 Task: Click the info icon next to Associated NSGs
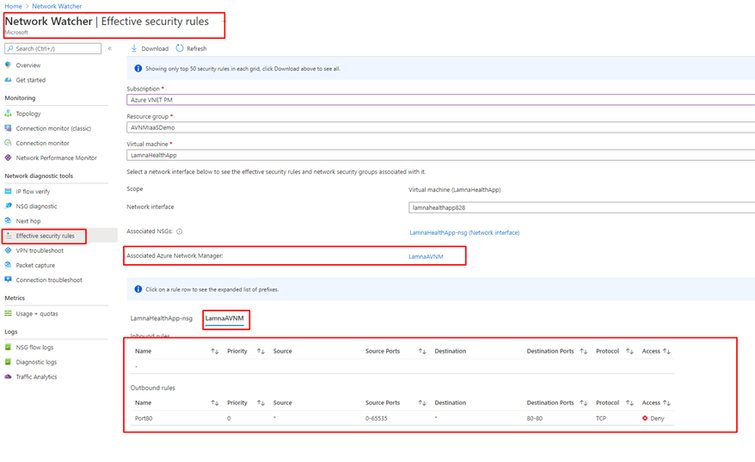[x=179, y=232]
